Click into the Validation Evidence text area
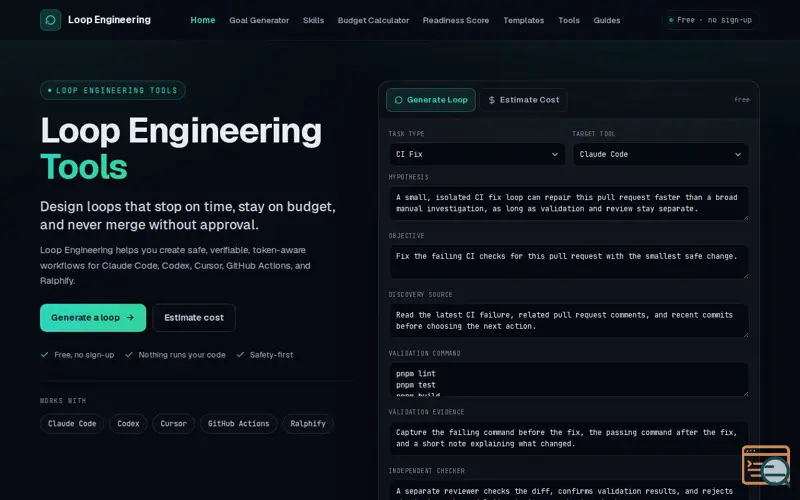The image size is (800, 500). (569, 438)
